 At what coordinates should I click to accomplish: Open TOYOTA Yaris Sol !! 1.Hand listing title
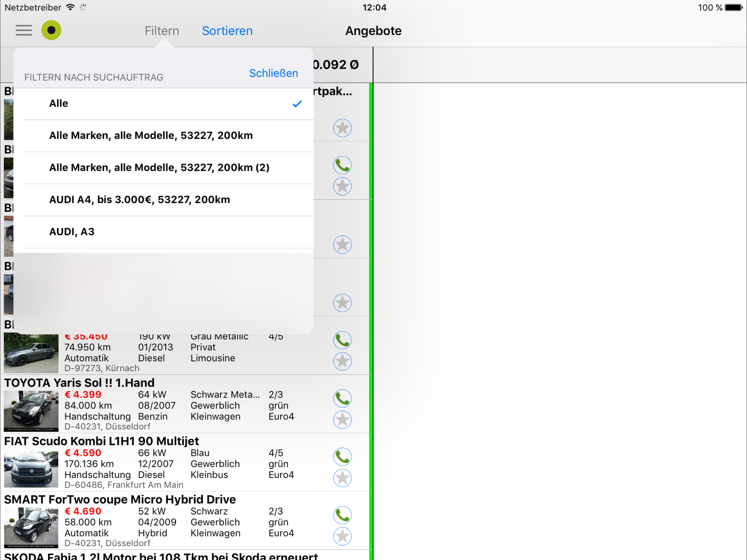[79, 383]
